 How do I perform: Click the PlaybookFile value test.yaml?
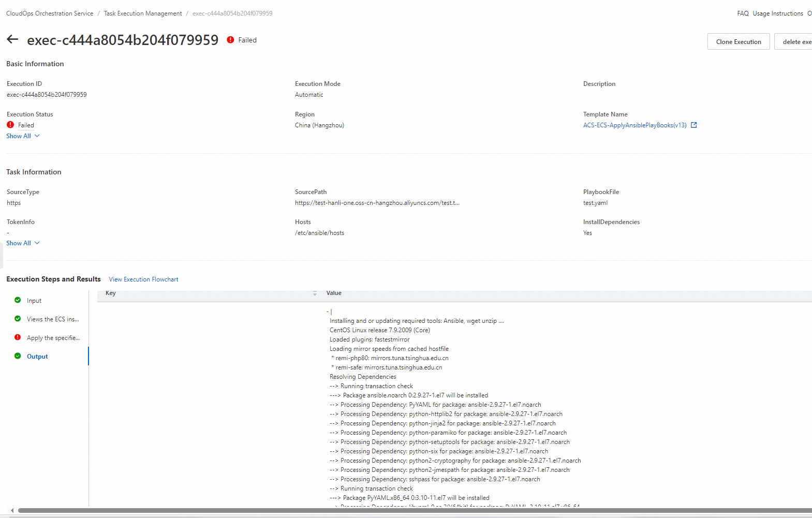click(x=595, y=203)
